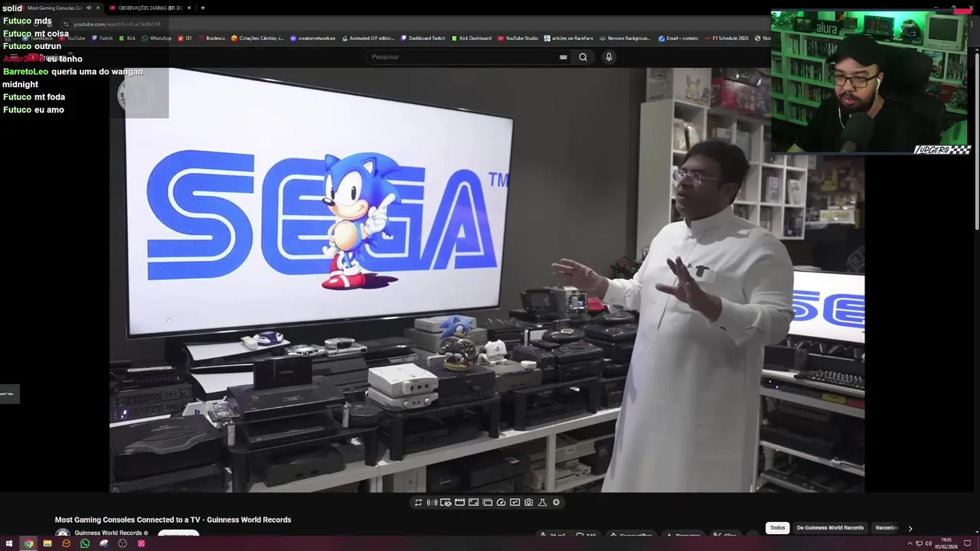
Task: Click the video title text
Action: tap(173, 520)
